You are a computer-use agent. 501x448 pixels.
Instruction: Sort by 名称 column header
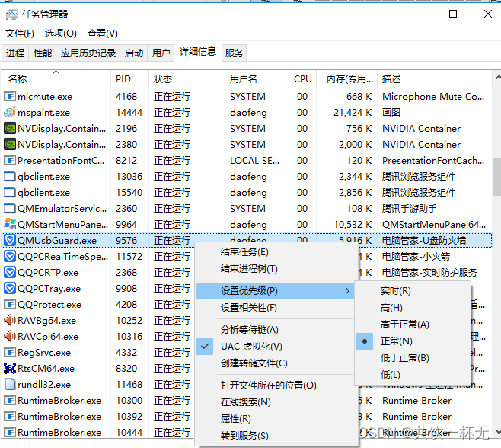pos(56,78)
